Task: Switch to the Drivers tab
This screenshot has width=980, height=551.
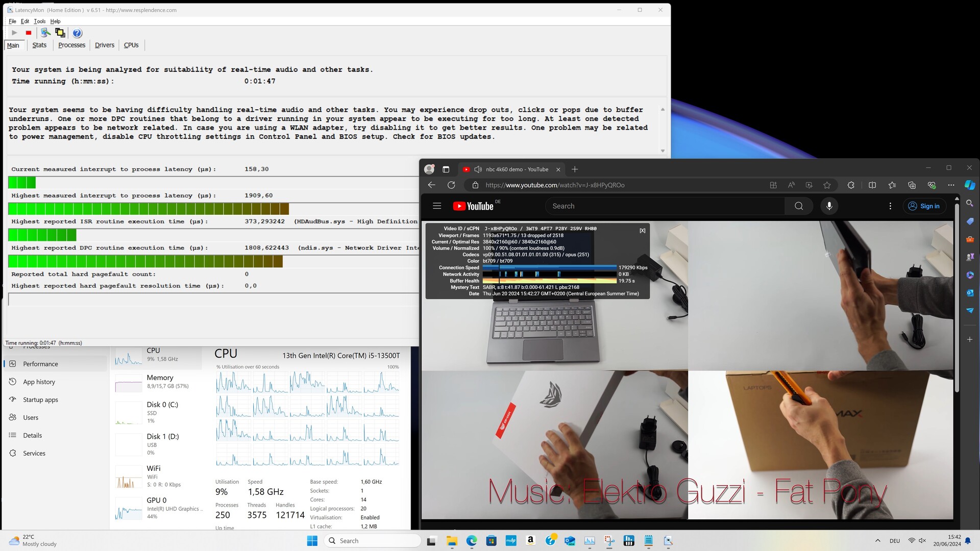Action: click(x=105, y=45)
